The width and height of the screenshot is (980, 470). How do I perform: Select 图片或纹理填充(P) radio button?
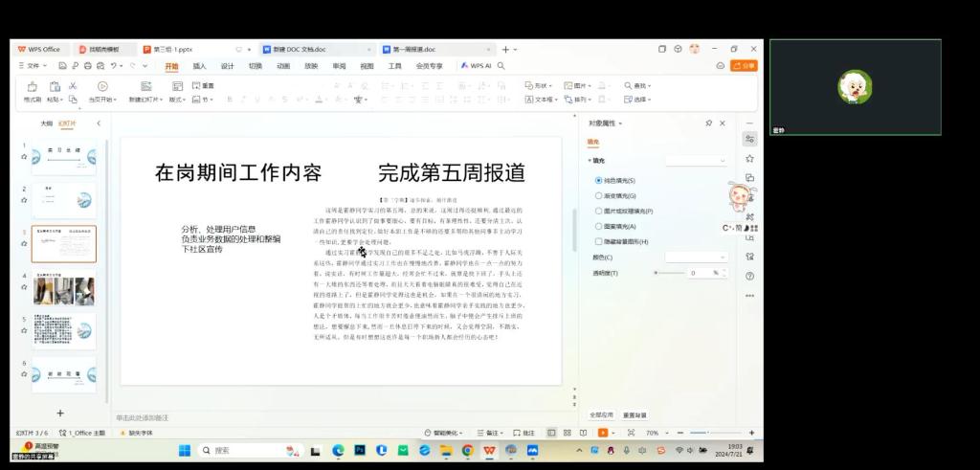tap(599, 211)
